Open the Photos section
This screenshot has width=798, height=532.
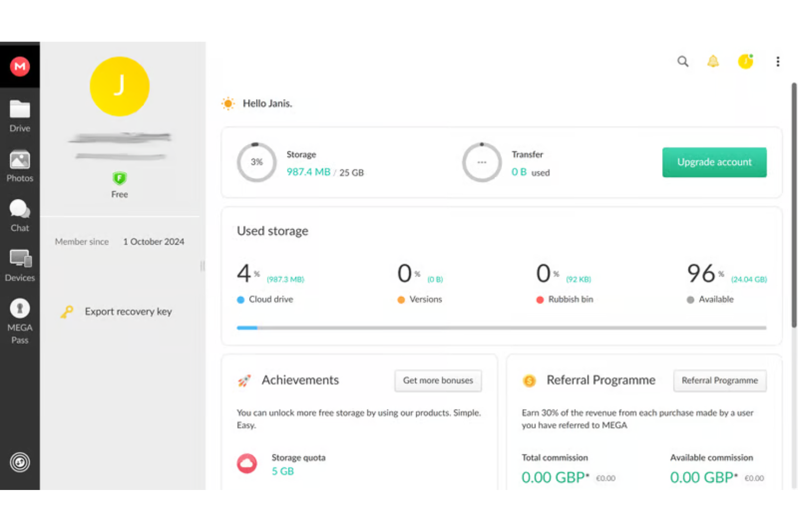click(20, 165)
